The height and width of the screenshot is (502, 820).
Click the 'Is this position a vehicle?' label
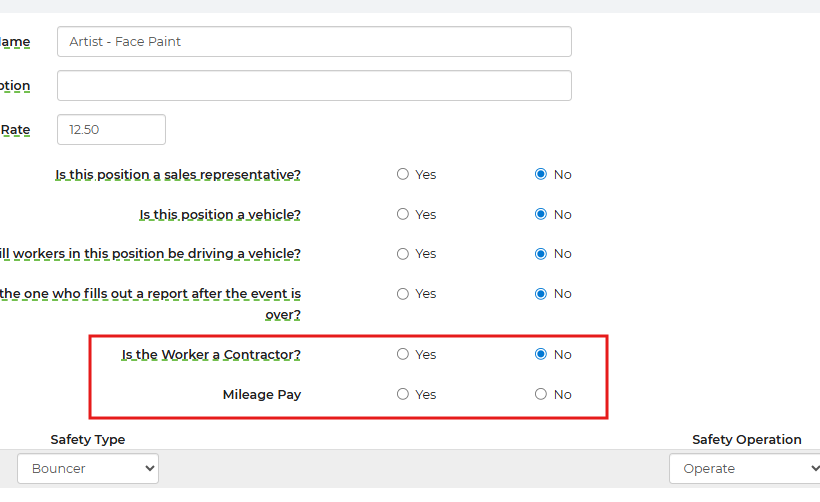click(x=220, y=214)
